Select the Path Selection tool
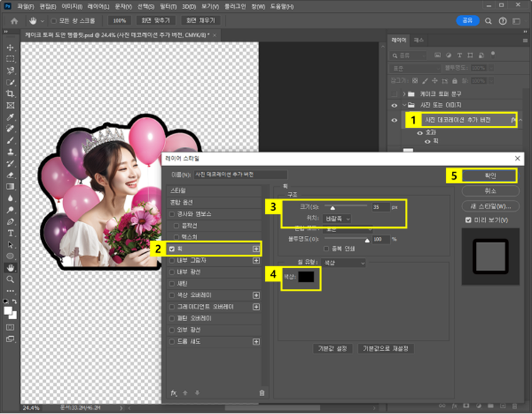This screenshot has height=414, width=532. tap(10, 245)
